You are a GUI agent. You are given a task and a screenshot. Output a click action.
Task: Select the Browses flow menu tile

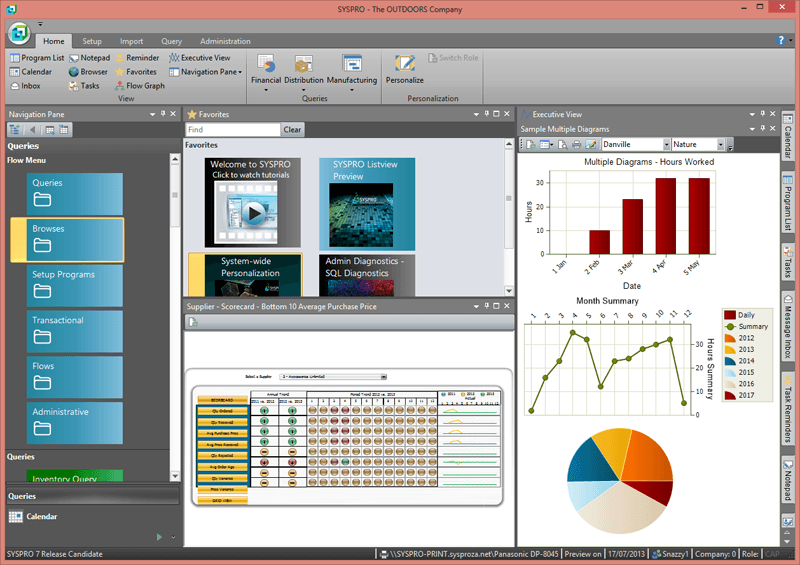click(x=67, y=239)
